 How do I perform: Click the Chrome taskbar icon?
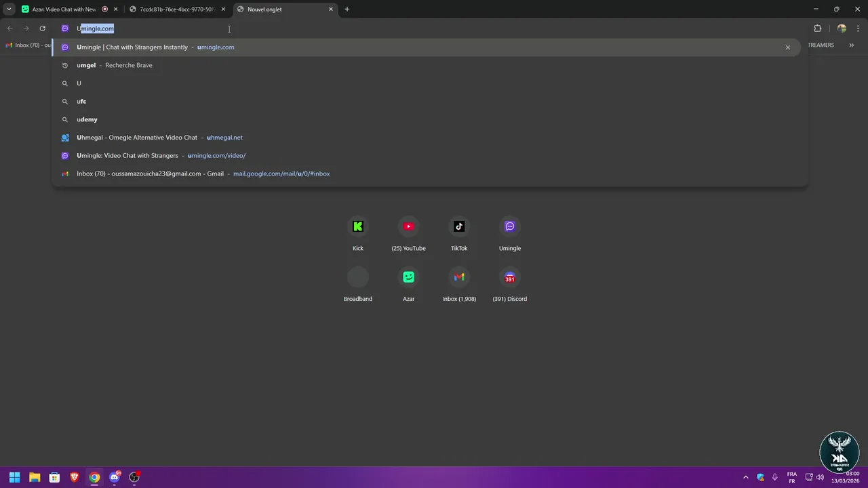94,477
